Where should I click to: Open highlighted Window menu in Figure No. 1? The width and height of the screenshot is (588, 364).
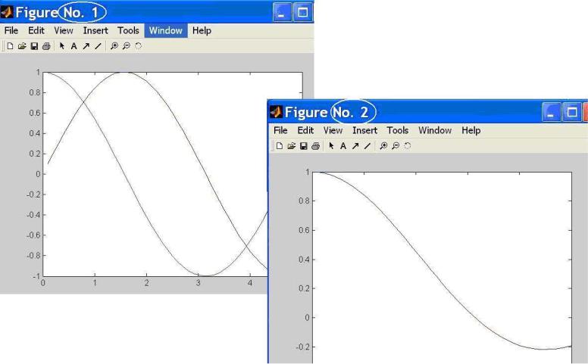pos(166,30)
